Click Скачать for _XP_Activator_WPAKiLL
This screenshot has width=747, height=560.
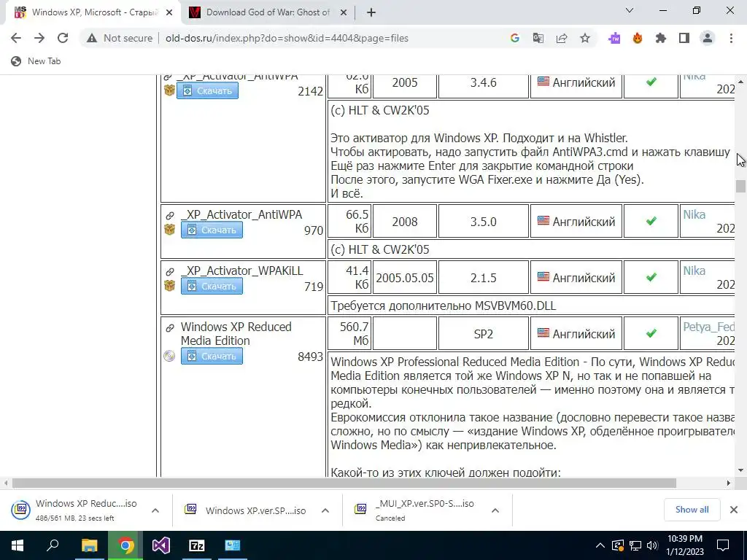(212, 286)
